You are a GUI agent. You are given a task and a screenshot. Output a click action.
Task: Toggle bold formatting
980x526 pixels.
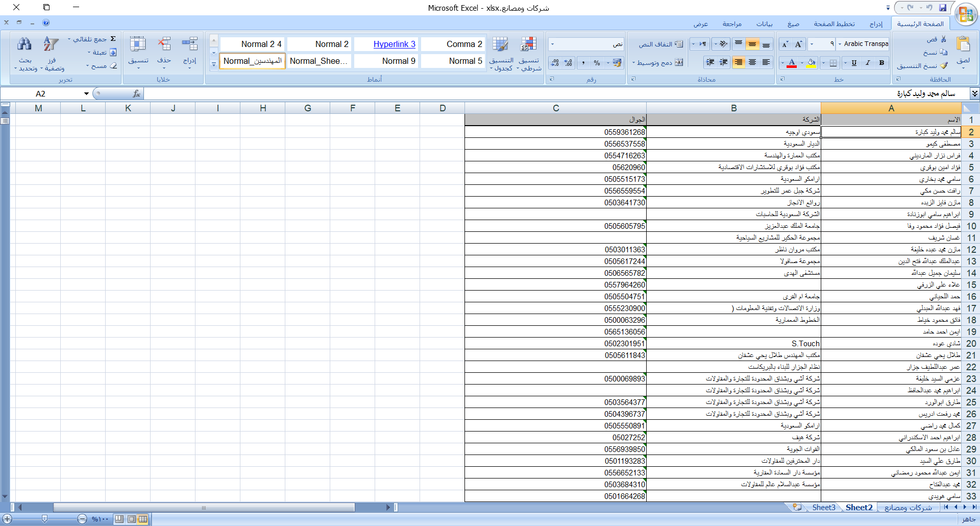(x=881, y=63)
